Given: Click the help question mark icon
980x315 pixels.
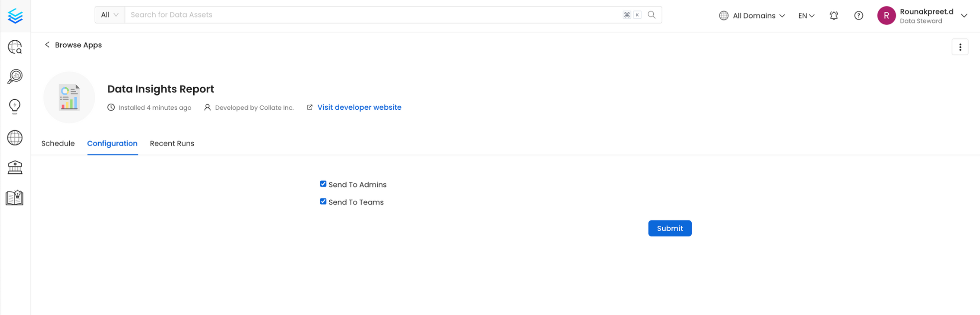Looking at the screenshot, I should pos(858,15).
